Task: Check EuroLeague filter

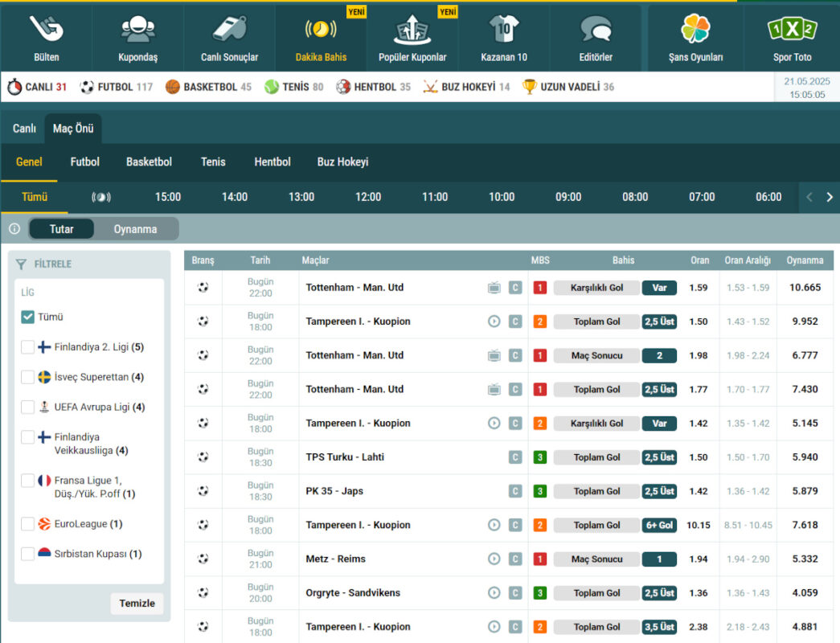Action: click(x=27, y=523)
